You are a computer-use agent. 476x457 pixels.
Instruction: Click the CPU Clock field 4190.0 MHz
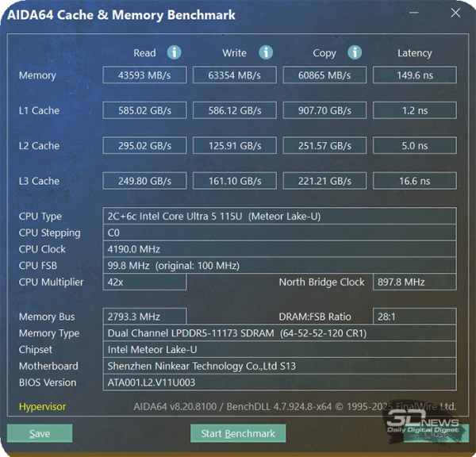pos(279,249)
